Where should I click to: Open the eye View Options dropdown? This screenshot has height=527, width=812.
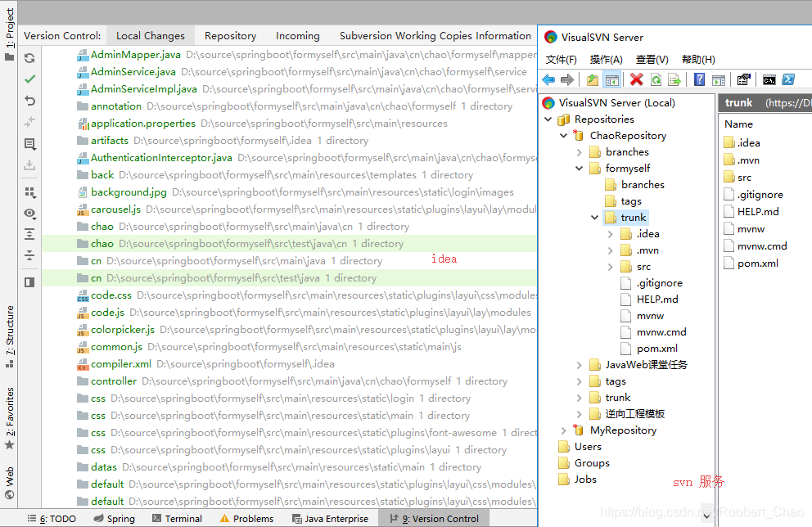tap(30, 214)
